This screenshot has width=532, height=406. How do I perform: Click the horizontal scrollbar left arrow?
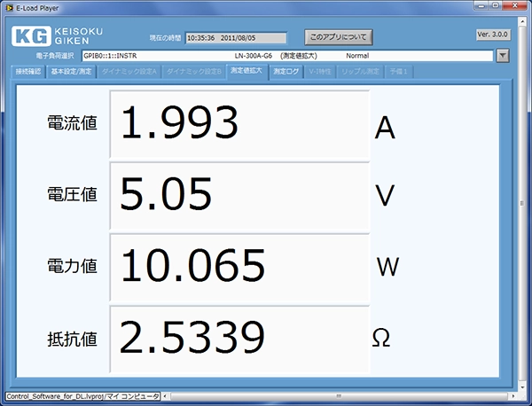click(165, 396)
